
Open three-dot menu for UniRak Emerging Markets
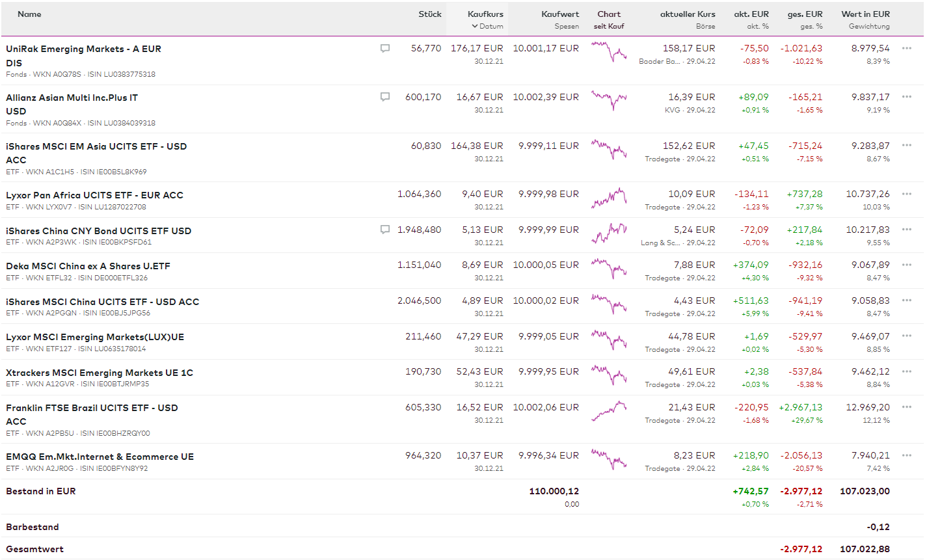[907, 48]
